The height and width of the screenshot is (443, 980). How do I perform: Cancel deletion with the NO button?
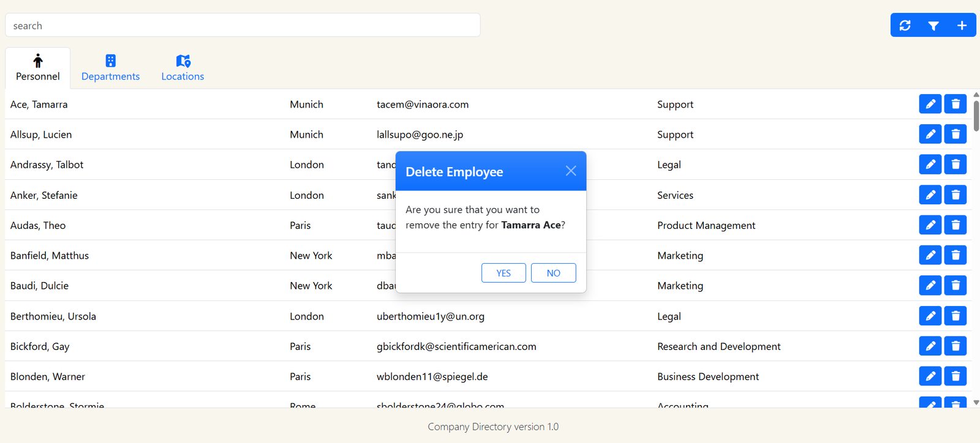[554, 273]
